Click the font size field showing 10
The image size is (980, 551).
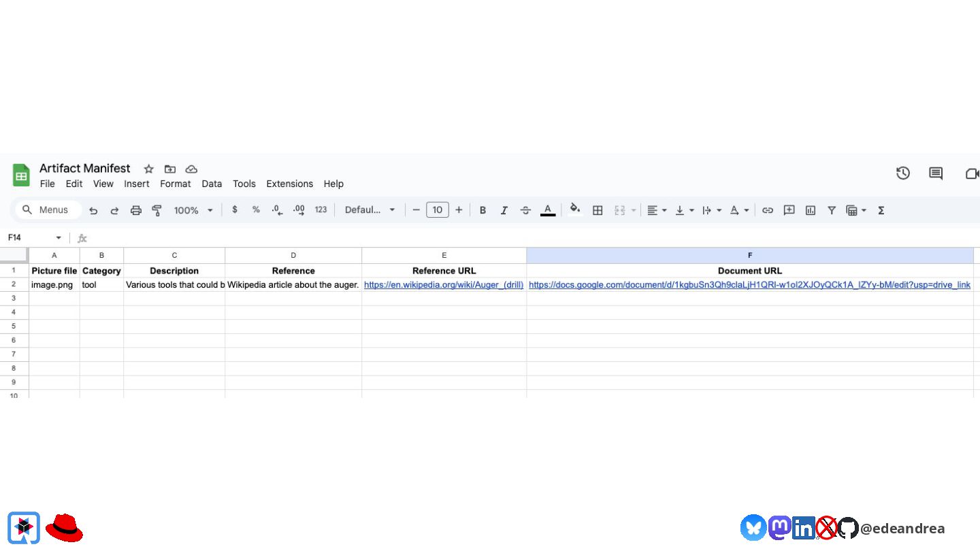click(438, 210)
